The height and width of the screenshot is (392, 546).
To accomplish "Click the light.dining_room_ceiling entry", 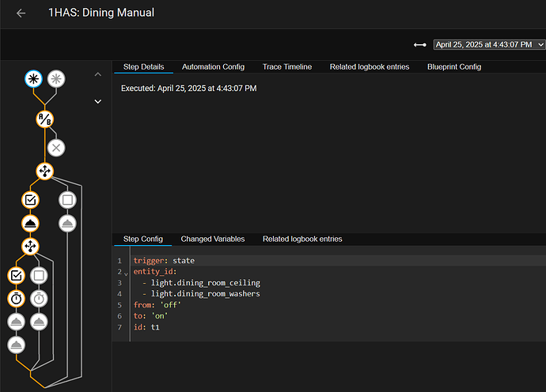I will click(206, 283).
